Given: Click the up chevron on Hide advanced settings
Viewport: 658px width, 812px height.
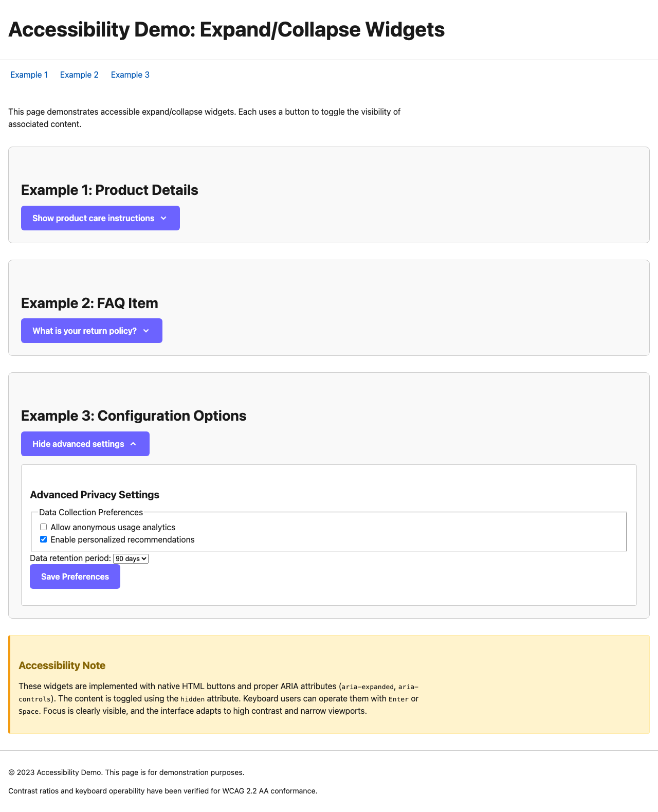Looking at the screenshot, I should pos(133,443).
